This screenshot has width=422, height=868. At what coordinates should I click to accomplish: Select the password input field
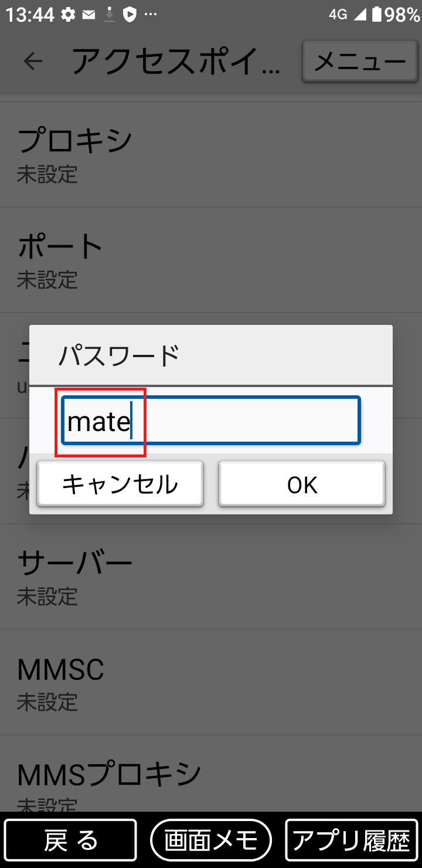[x=210, y=420]
